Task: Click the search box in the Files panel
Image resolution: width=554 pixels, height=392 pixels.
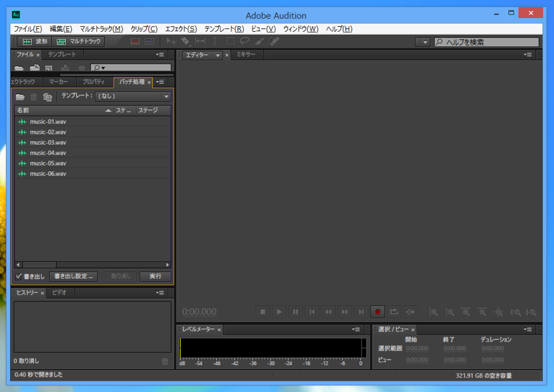Action: [131, 67]
